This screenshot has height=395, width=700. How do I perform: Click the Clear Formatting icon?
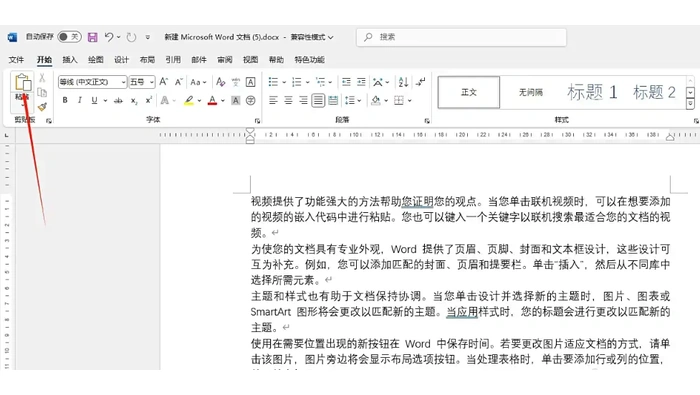tap(221, 82)
